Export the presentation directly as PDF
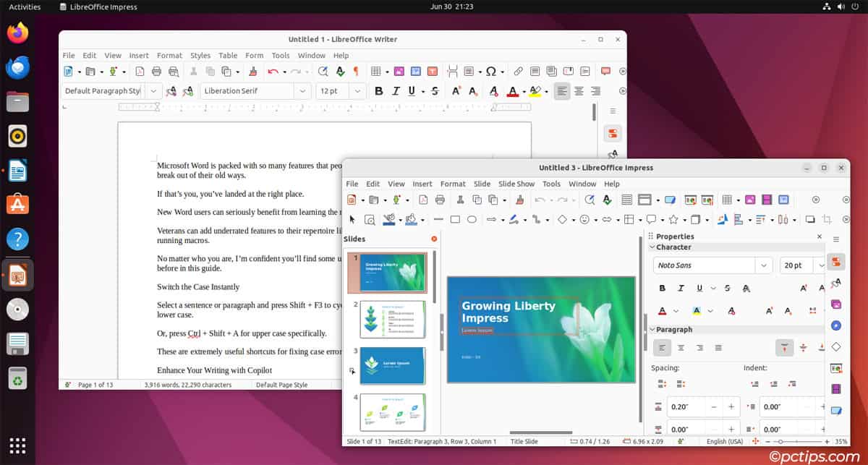 [422, 200]
